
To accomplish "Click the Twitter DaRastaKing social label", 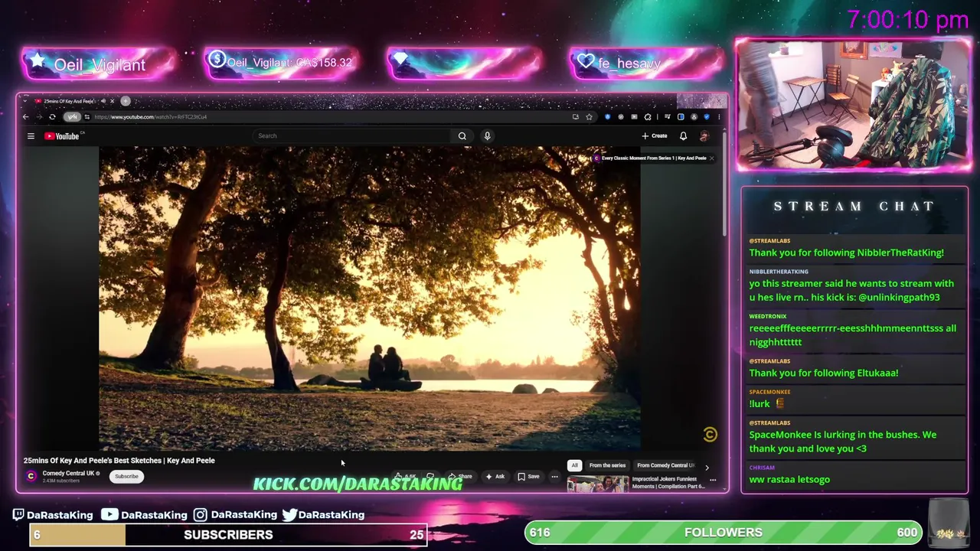I will click(x=323, y=515).
